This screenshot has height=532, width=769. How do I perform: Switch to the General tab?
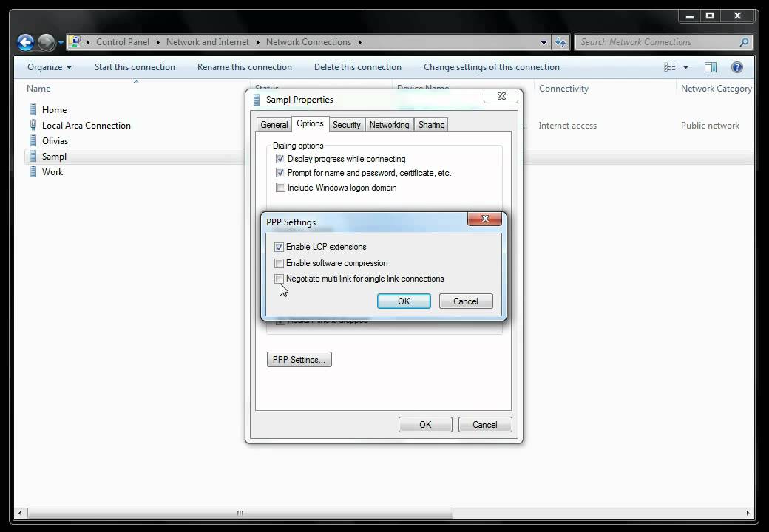click(x=274, y=125)
